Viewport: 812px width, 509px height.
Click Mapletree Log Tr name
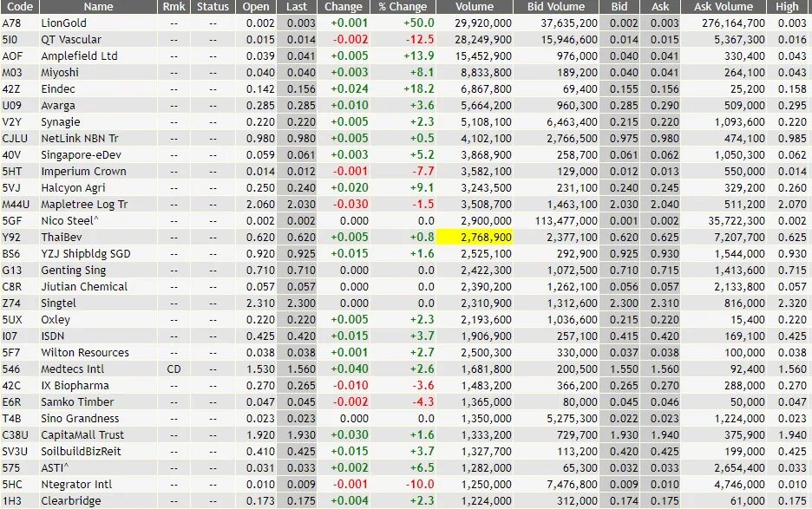coord(84,205)
